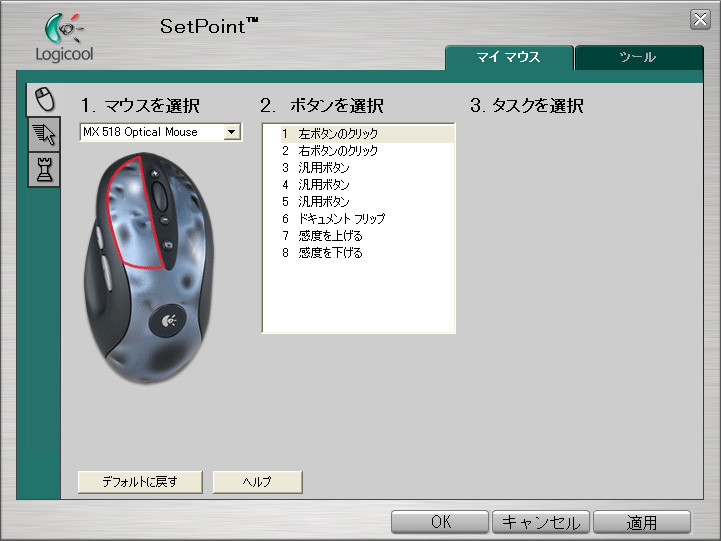Select ドキュメント フリップ in the button list
This screenshot has height=541, width=721.
pos(341,218)
